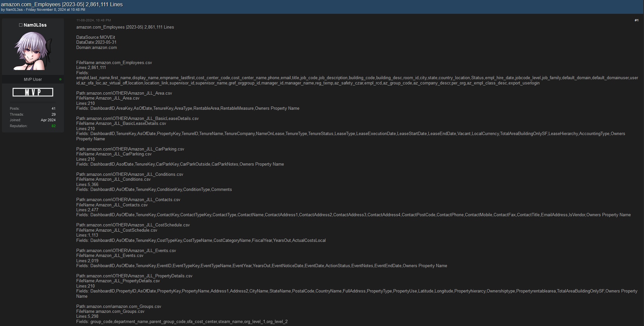Click the DataSource:MOVEit line

96,37
